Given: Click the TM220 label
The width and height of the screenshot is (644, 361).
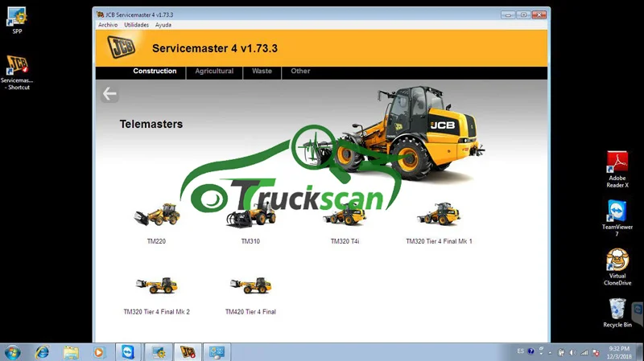Looking at the screenshot, I should 156,241.
